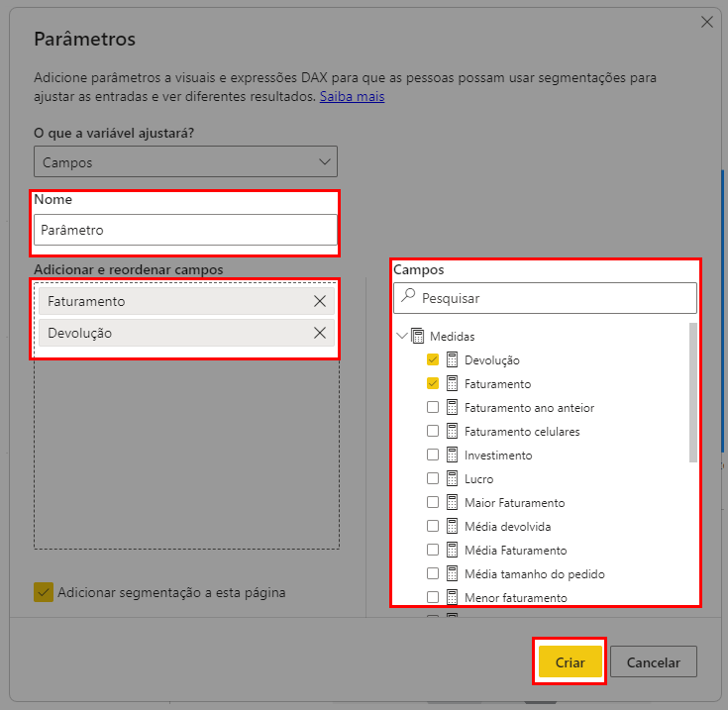728x710 pixels.
Task: Click the fields list vertical scrollbar
Action: pos(692,392)
